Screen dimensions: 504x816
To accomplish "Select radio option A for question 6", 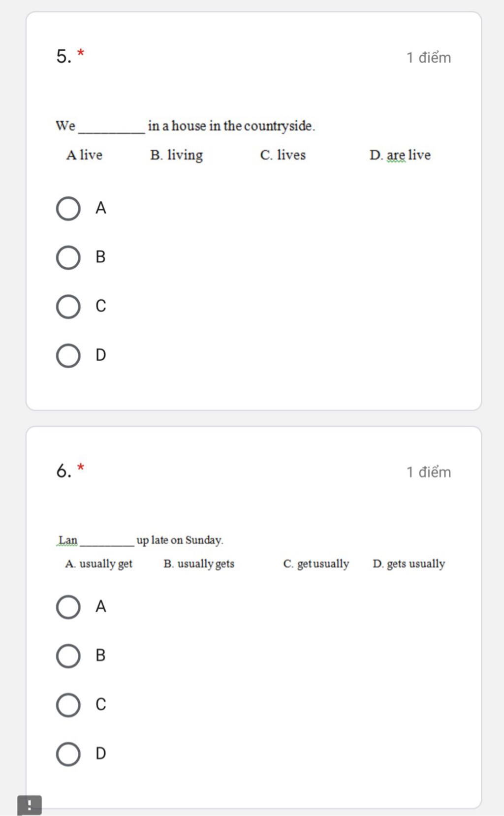I will 68,607.
